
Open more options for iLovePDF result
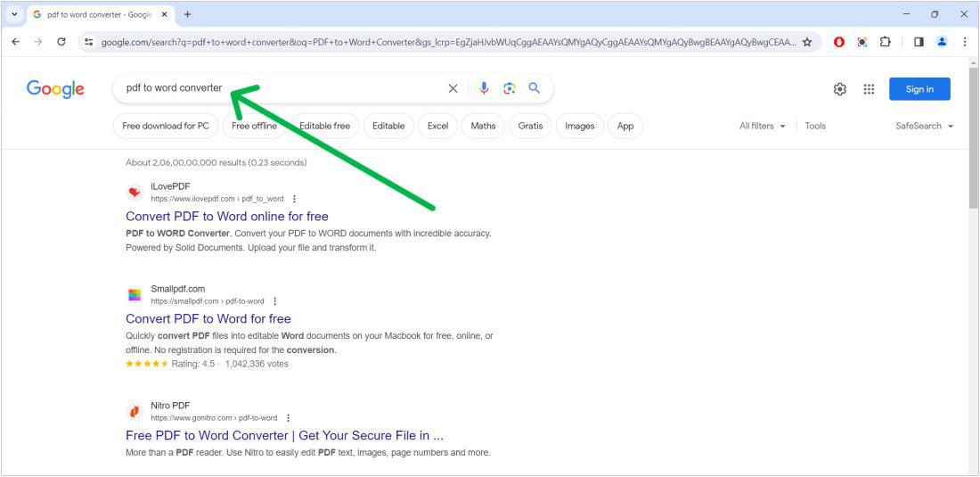tap(294, 199)
